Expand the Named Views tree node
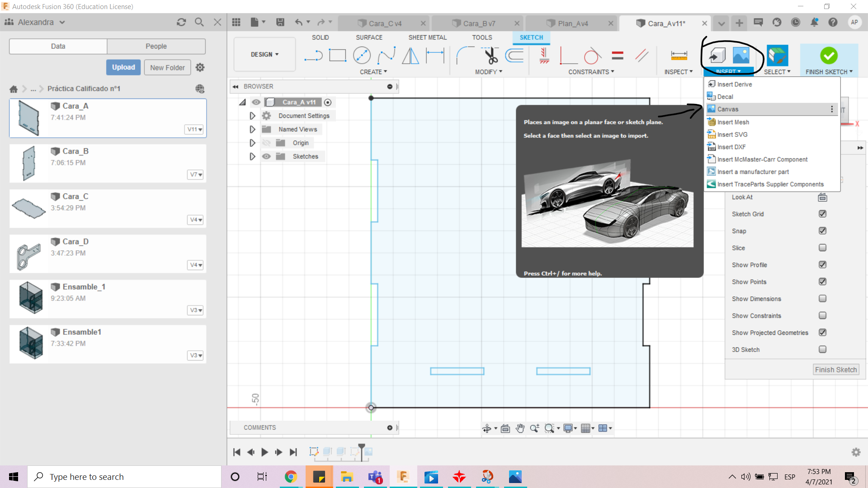This screenshot has width=868, height=488. click(x=252, y=129)
